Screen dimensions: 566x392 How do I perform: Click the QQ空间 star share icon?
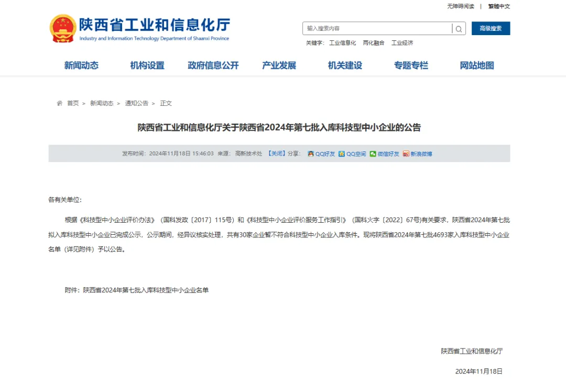click(x=342, y=154)
